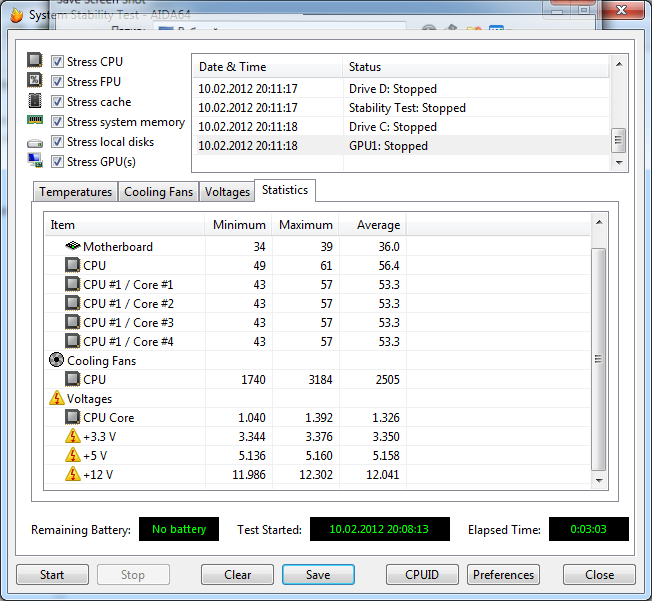Click the CPU Core maximum value 1.392
The image size is (652, 601).
(x=319, y=417)
